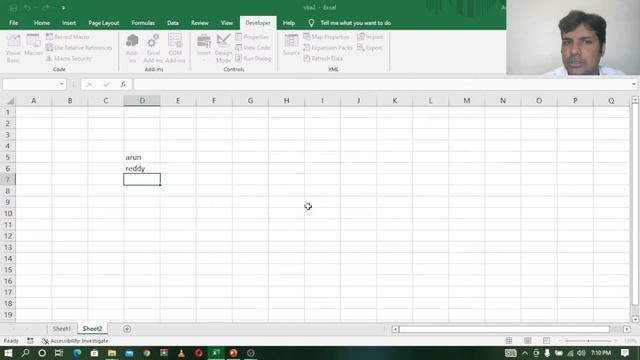
Task: Click the Save icon in Quick Access Toolbar
Action: point(13,8)
